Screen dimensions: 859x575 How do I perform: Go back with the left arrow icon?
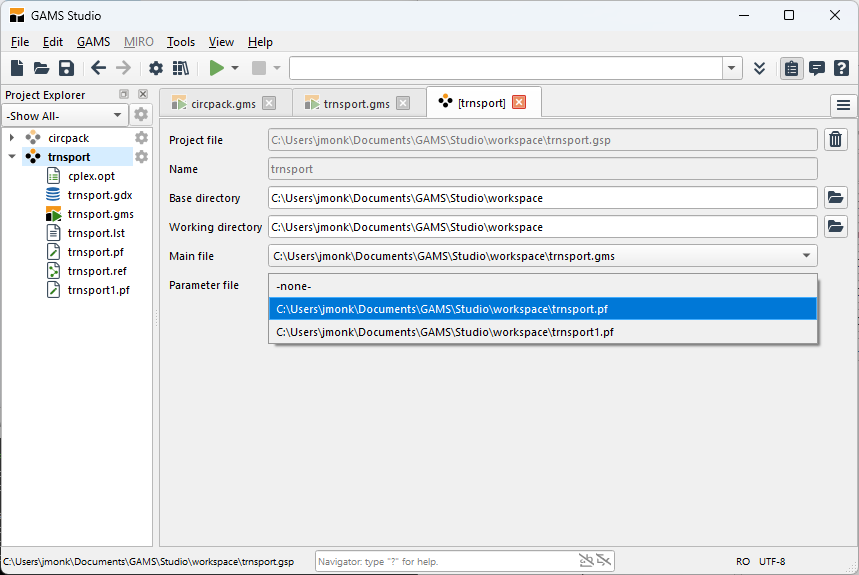(98, 68)
